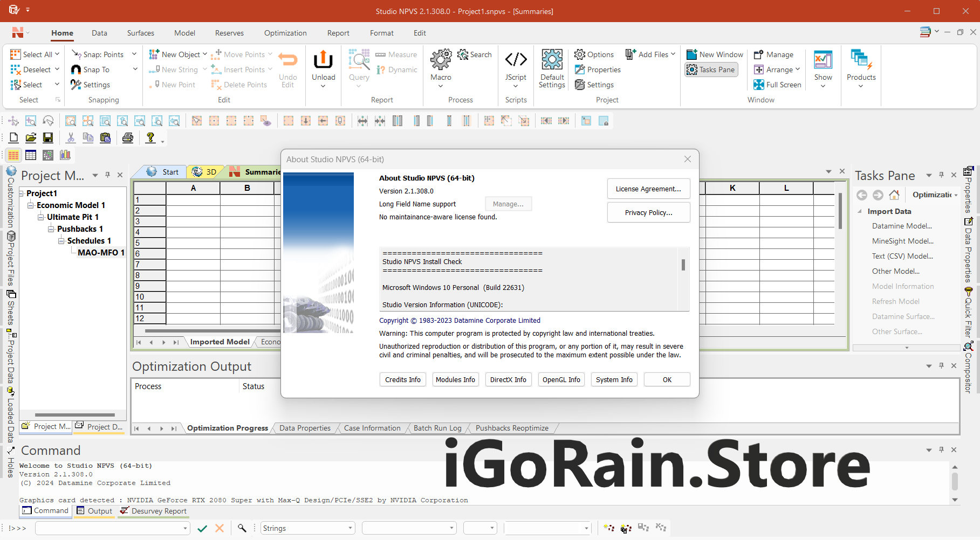The height and width of the screenshot is (540, 980).
Task: Switch to the Batch Run Log tab
Action: point(437,428)
